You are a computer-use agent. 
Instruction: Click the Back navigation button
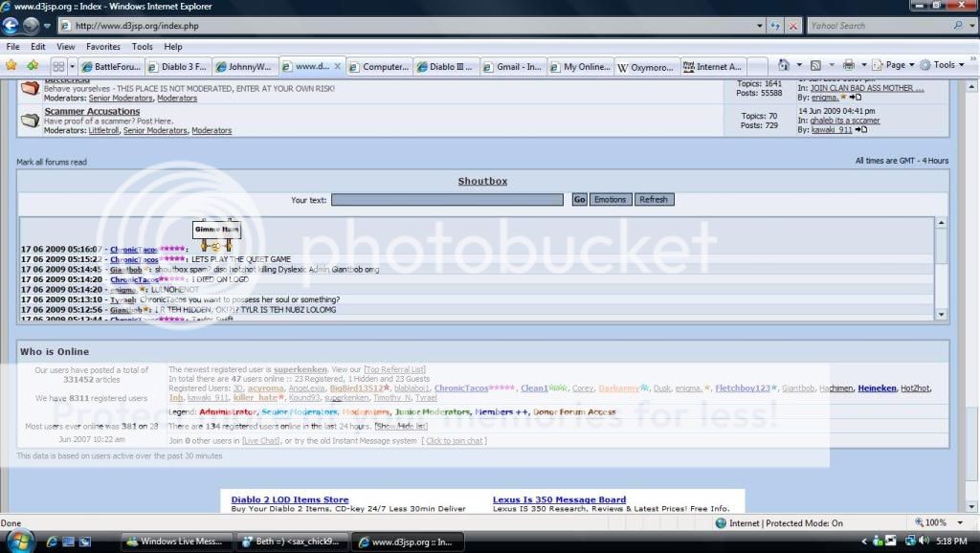click(12, 26)
